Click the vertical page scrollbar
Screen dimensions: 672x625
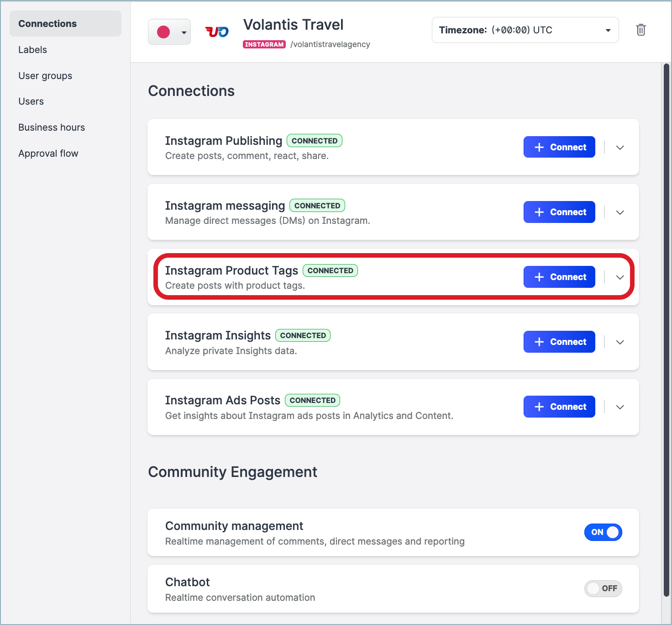[x=666, y=329]
